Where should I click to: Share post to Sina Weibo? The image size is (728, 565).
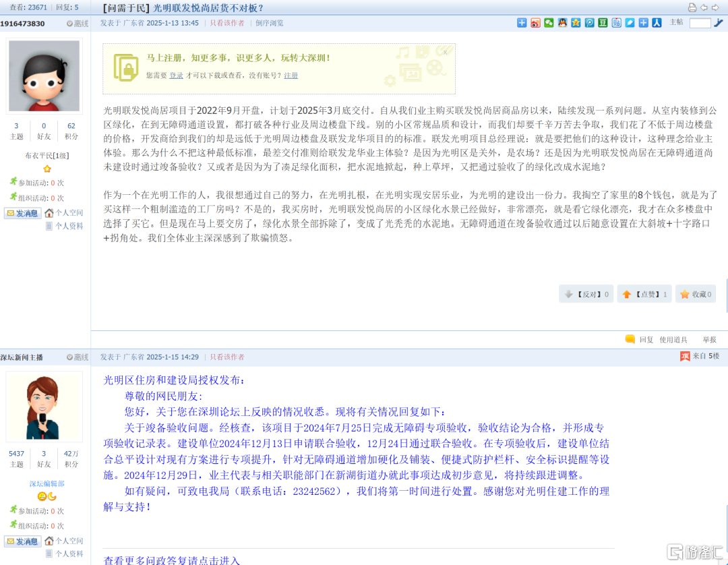coord(535,23)
